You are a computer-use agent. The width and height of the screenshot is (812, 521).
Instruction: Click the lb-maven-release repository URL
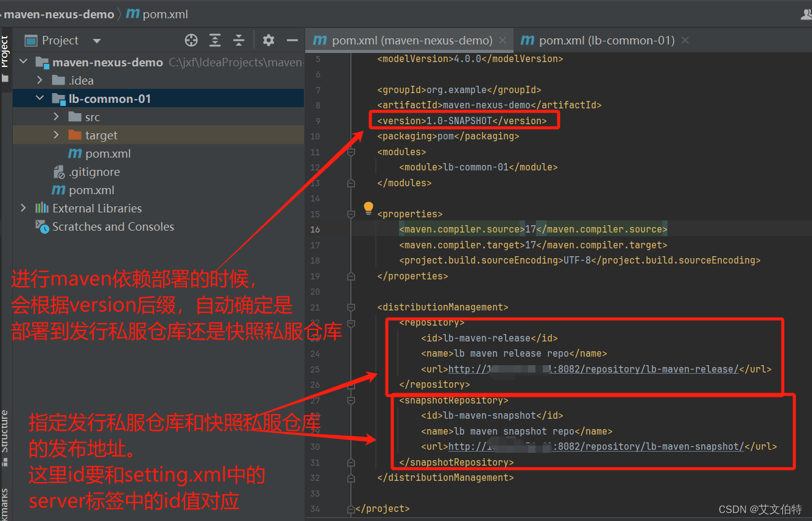point(593,369)
